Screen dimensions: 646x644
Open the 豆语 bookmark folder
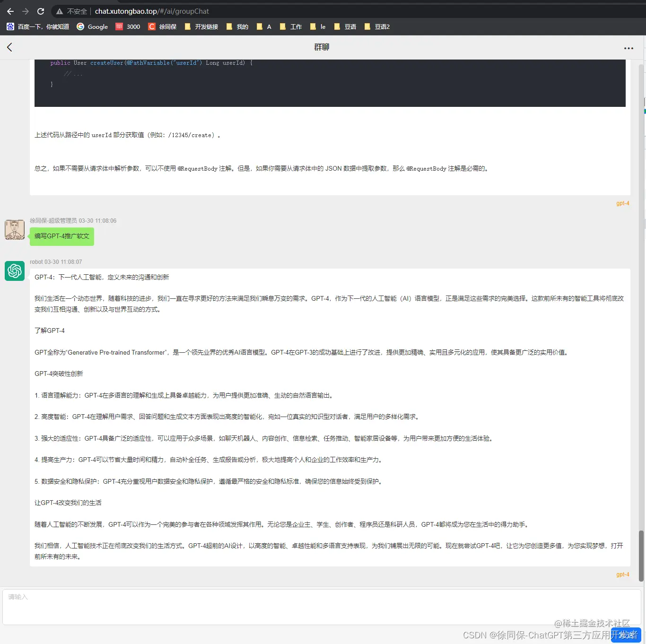345,27
